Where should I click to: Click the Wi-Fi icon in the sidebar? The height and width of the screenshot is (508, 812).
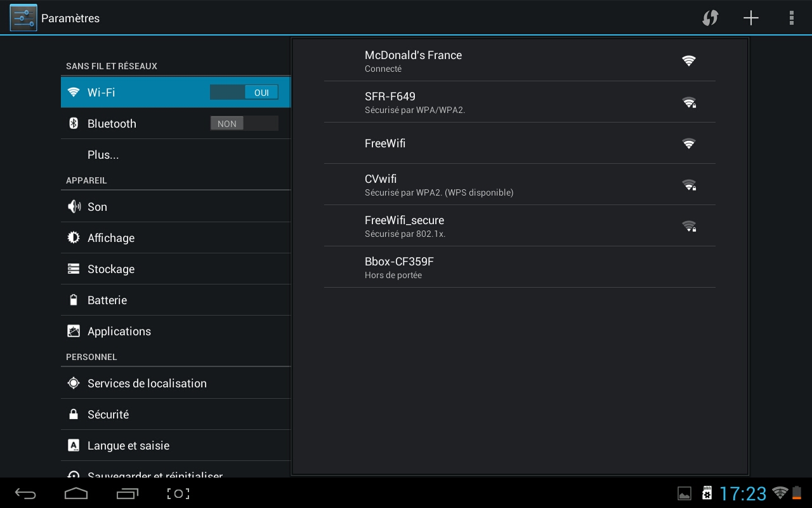point(74,92)
